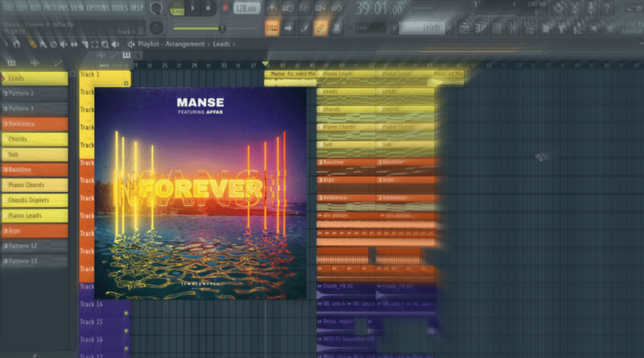Screen dimensions: 644x358
Task: Collapse the picker panel with < arrow
Action: [138, 55]
